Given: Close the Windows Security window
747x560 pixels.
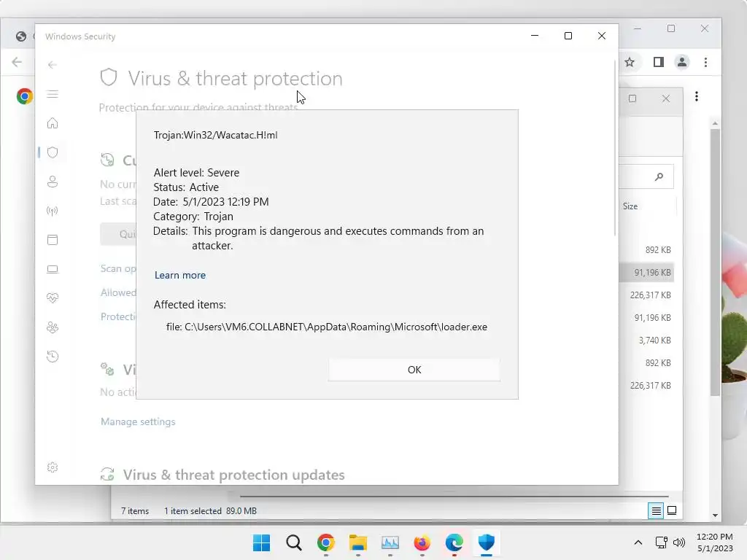Looking at the screenshot, I should pos(602,36).
